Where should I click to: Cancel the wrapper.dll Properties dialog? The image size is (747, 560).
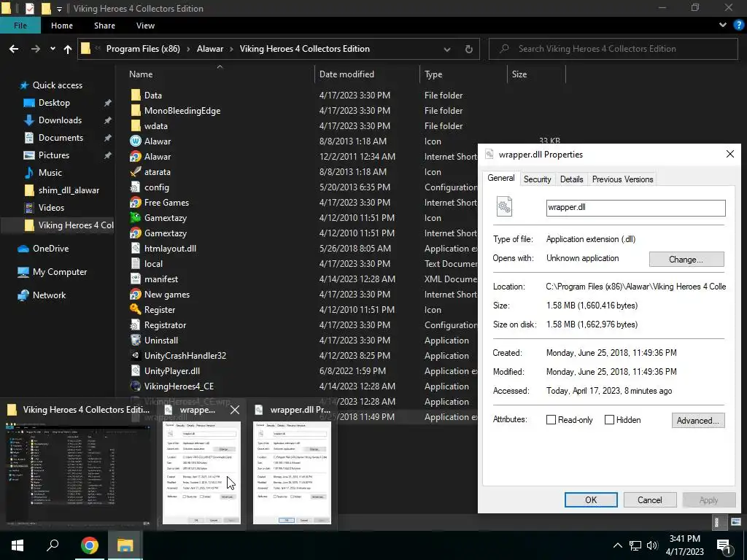[x=650, y=499]
